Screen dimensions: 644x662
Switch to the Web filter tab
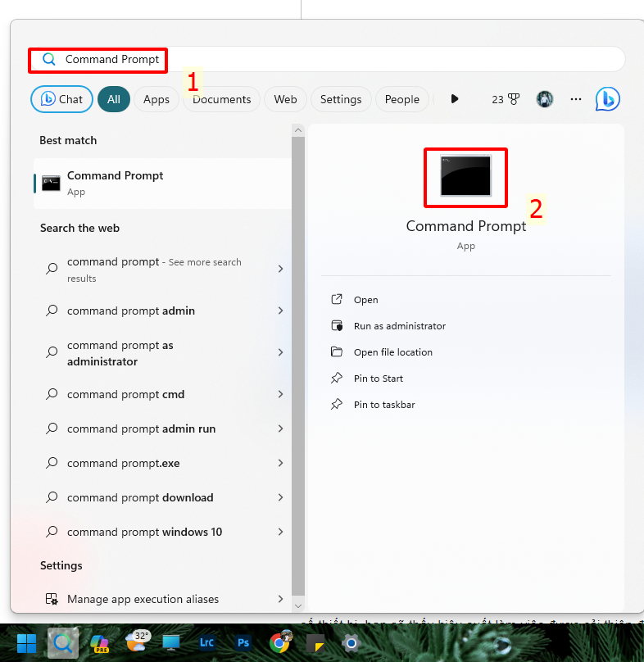tap(285, 99)
